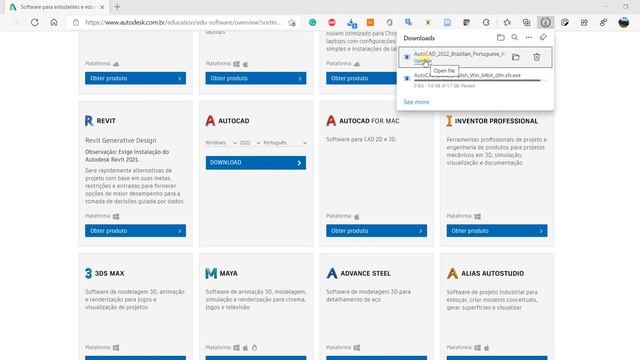Open the browser profile avatar

pos(624,22)
